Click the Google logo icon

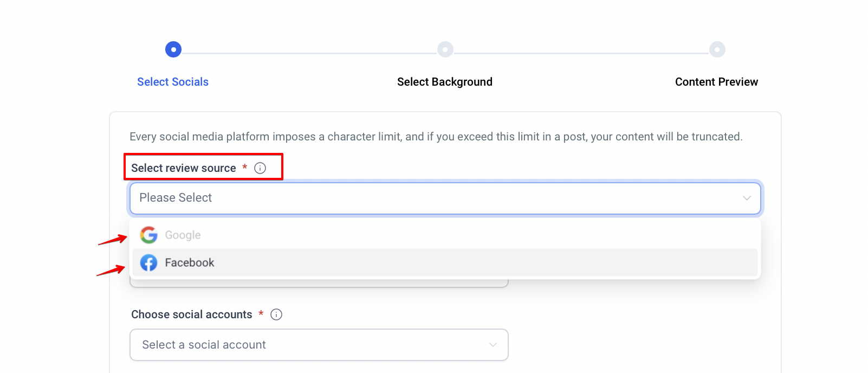coord(148,235)
